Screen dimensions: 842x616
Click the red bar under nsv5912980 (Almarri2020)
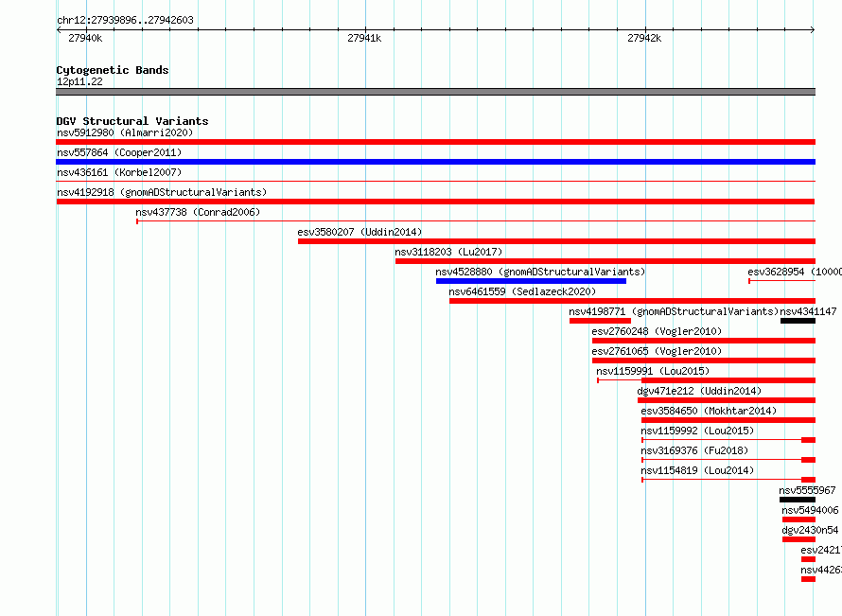(435, 142)
